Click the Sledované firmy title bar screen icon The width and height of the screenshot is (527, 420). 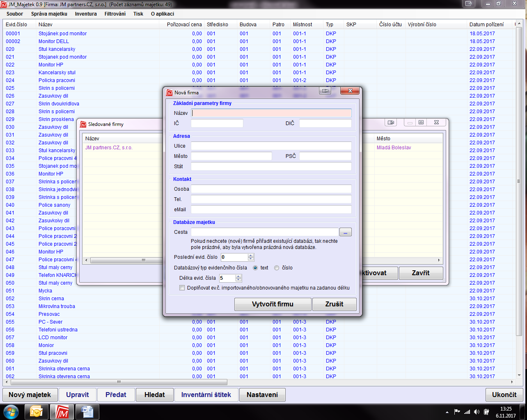pyautogui.click(x=391, y=122)
